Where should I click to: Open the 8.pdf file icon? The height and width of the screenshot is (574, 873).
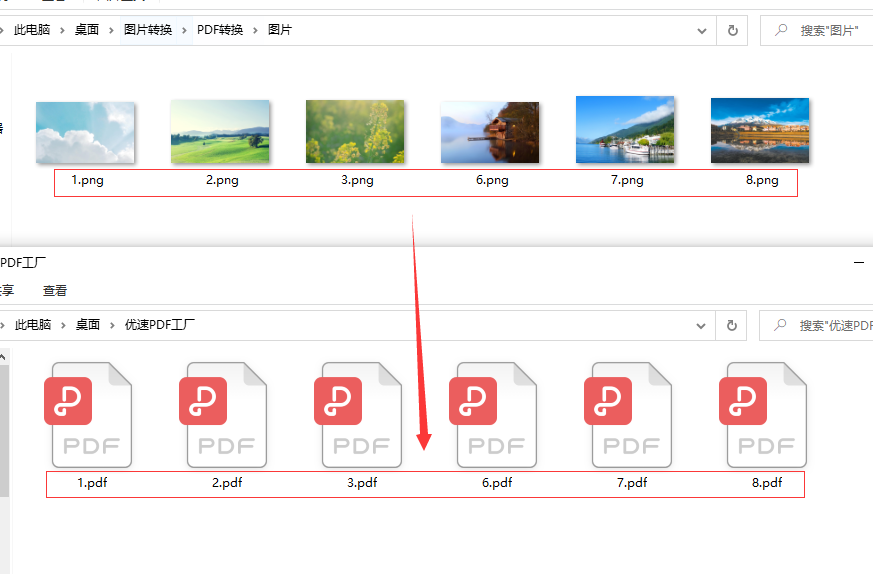click(x=763, y=415)
